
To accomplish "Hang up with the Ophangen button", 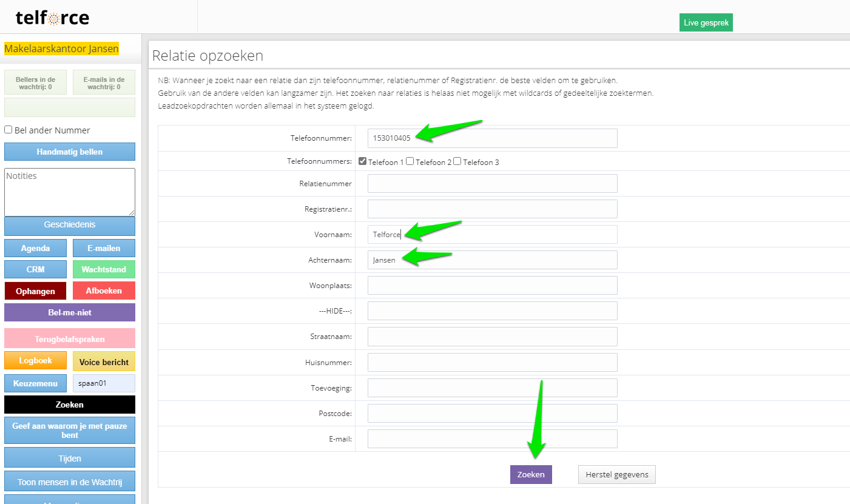I will coord(35,291).
